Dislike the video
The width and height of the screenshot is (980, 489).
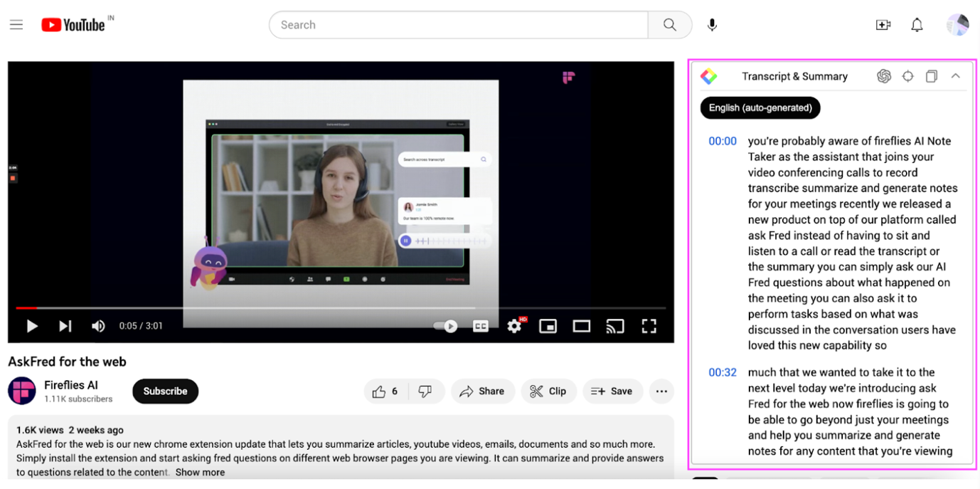tap(425, 391)
